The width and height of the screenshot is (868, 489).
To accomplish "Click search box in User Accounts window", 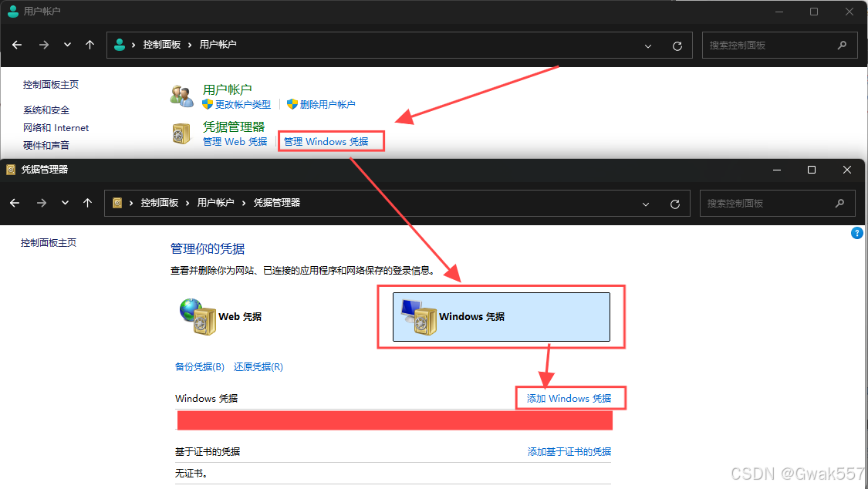I will (778, 46).
